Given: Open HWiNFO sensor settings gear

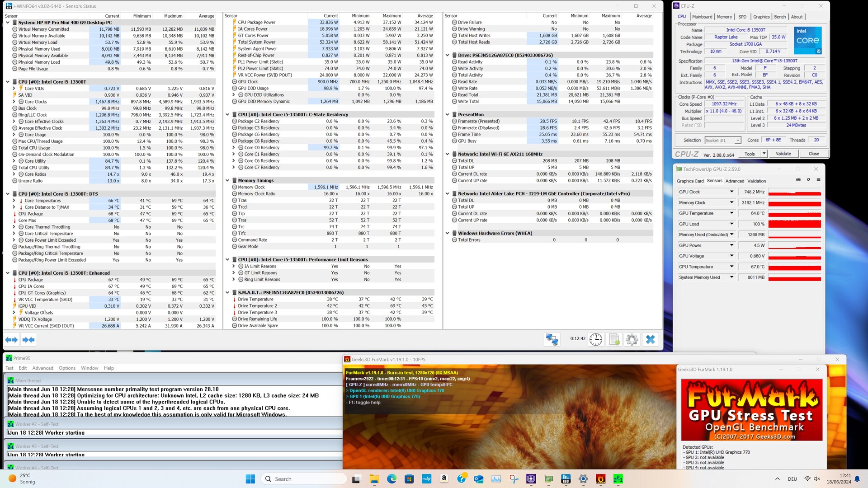Looking at the screenshot, I should pos(632,339).
